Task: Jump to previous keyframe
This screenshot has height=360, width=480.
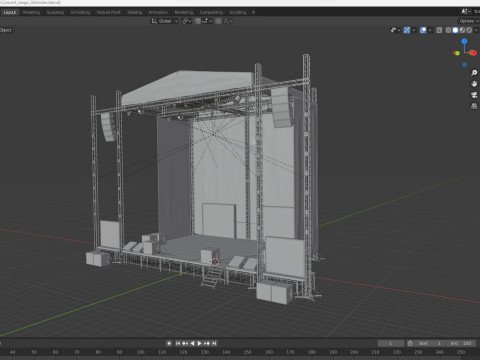Action: 185,343
